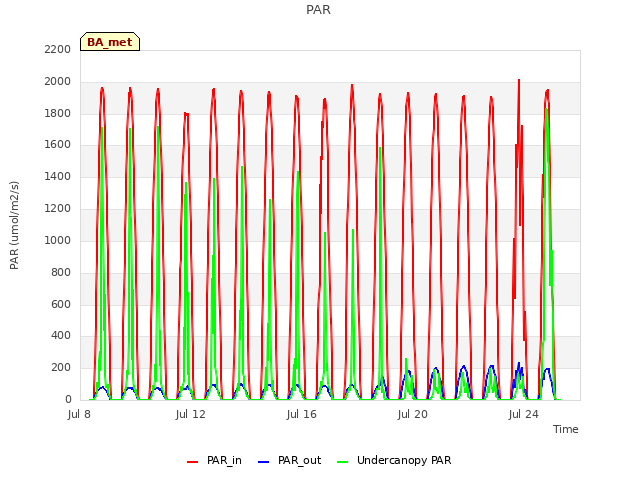Click the Jul 24 x-axis label

click(524, 414)
